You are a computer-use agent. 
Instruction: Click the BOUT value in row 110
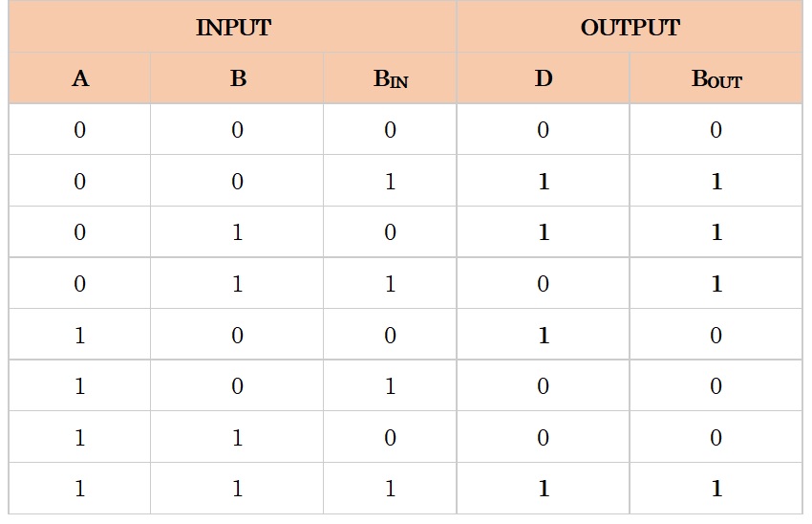(x=716, y=437)
